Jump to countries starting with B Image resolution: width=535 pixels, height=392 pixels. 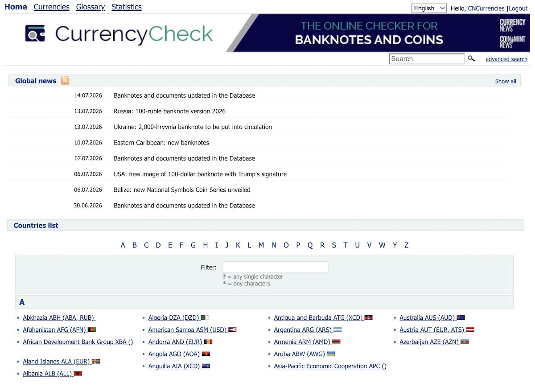tap(135, 245)
